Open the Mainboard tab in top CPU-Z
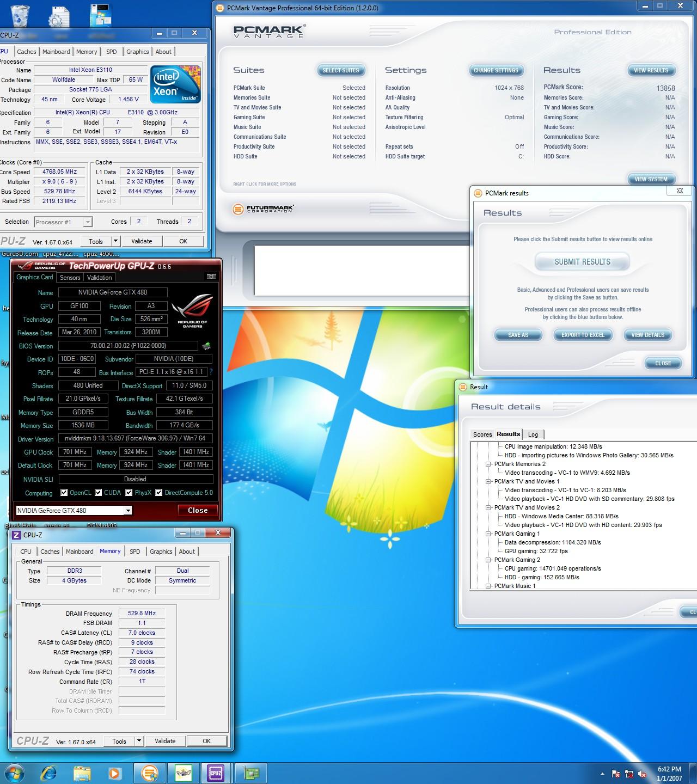The width and height of the screenshot is (697, 784). (x=56, y=52)
